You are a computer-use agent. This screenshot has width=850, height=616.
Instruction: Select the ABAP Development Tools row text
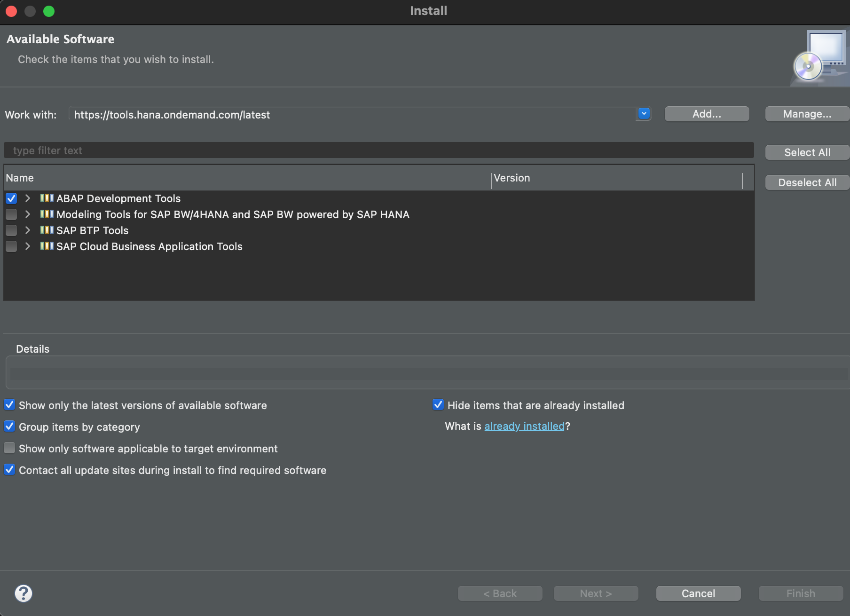click(118, 198)
